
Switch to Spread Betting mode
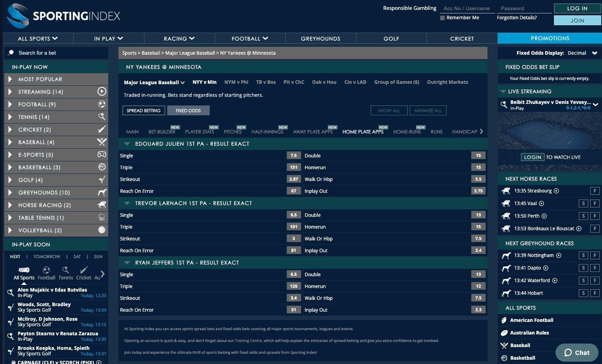[x=144, y=111]
